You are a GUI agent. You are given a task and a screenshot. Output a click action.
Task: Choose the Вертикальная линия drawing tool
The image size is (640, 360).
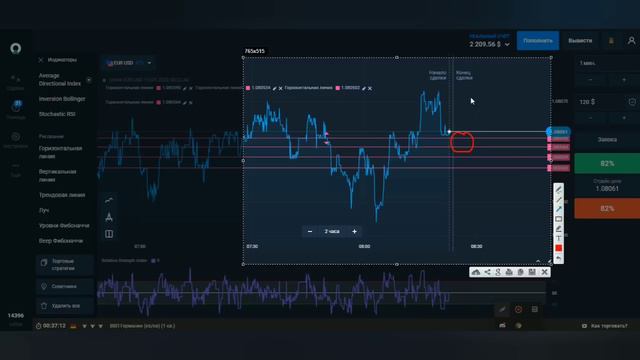click(x=57, y=176)
